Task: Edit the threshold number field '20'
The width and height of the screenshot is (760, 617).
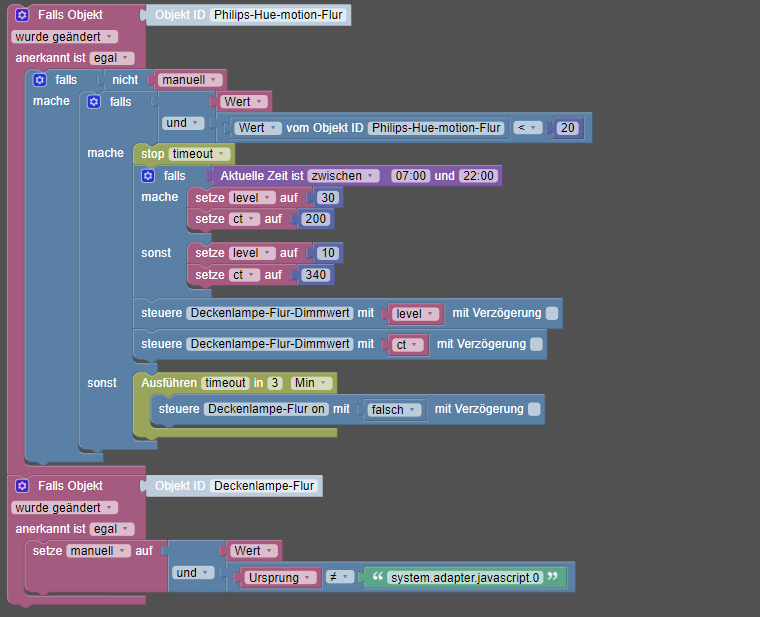Action: click(567, 128)
